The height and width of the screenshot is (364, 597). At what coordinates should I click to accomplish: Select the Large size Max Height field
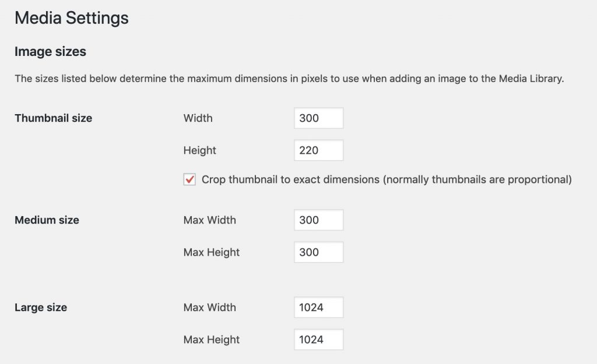(318, 340)
